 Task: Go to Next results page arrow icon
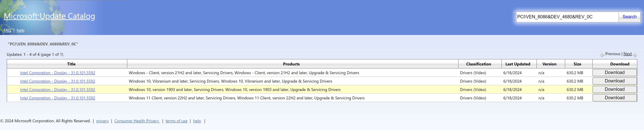(x=635, y=55)
